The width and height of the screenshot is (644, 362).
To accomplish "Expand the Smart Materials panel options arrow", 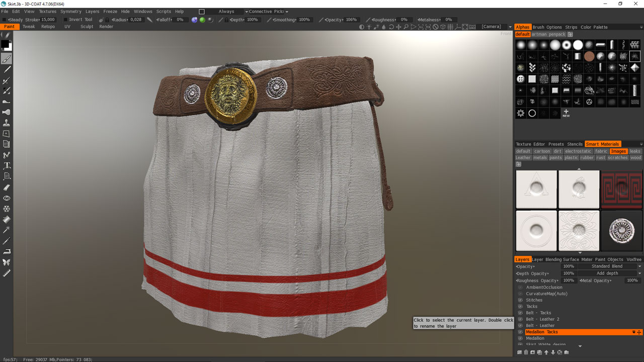I will [x=641, y=144].
